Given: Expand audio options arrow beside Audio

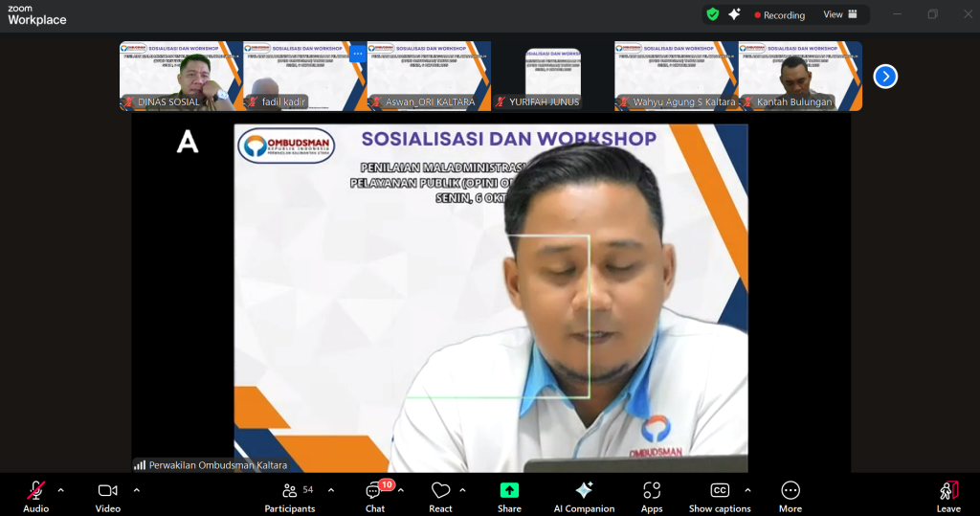Looking at the screenshot, I should pyautogui.click(x=61, y=490).
